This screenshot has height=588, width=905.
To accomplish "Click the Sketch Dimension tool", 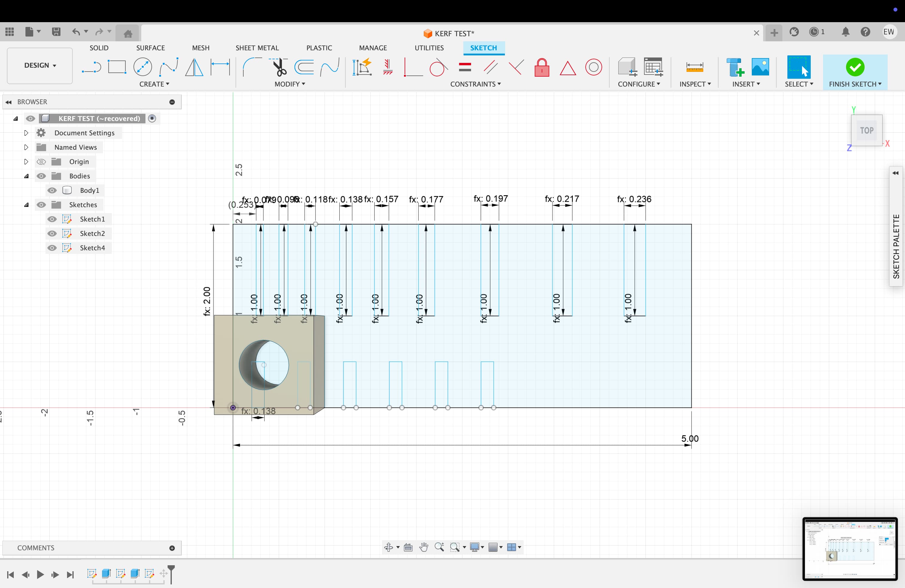I will 220,67.
